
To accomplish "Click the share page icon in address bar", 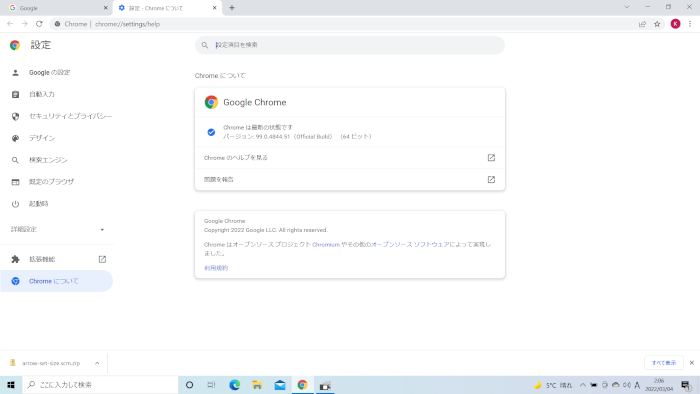I will click(642, 24).
